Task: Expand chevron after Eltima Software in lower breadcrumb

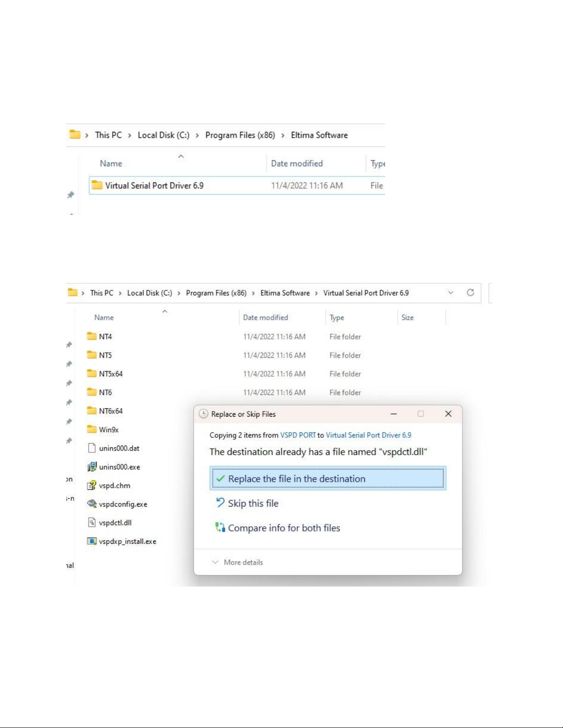Action: [316, 293]
